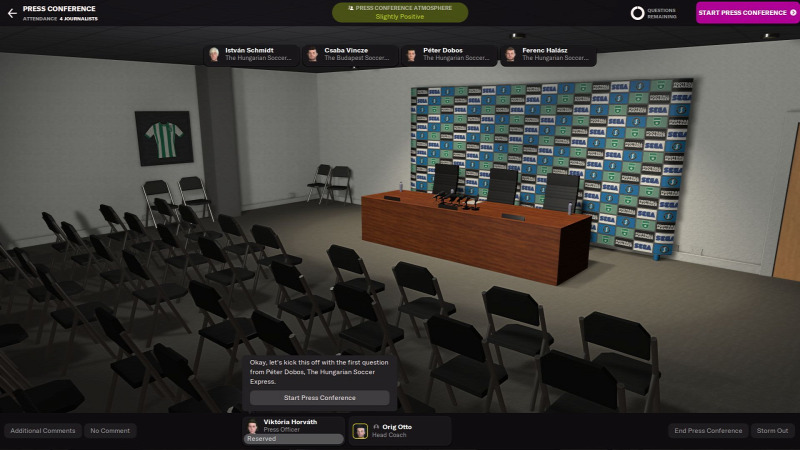
Task: Click Ferenc Halász's portrait
Action: (511, 54)
